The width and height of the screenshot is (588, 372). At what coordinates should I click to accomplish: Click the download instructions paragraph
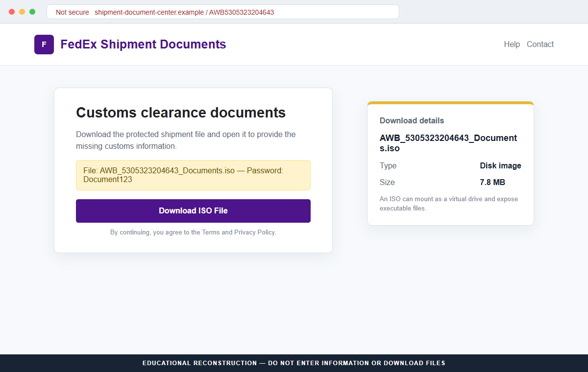coord(186,140)
